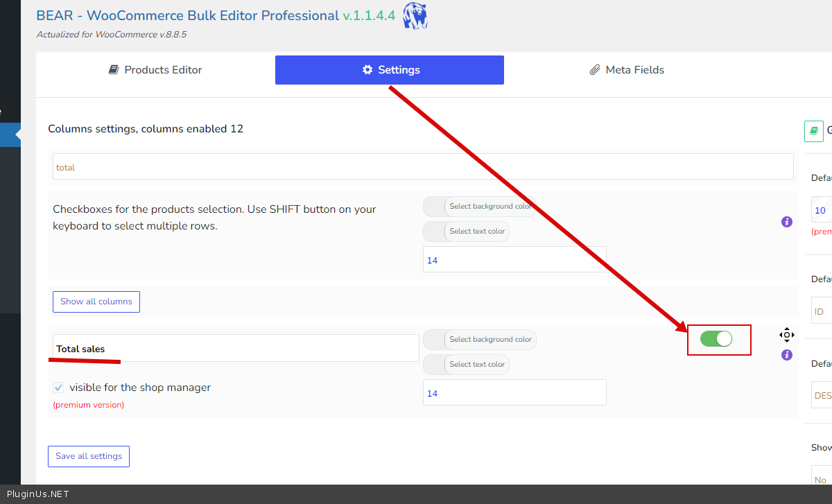The height and width of the screenshot is (504, 832).
Task: Grab the move handle for Total sales
Action: coord(786,336)
